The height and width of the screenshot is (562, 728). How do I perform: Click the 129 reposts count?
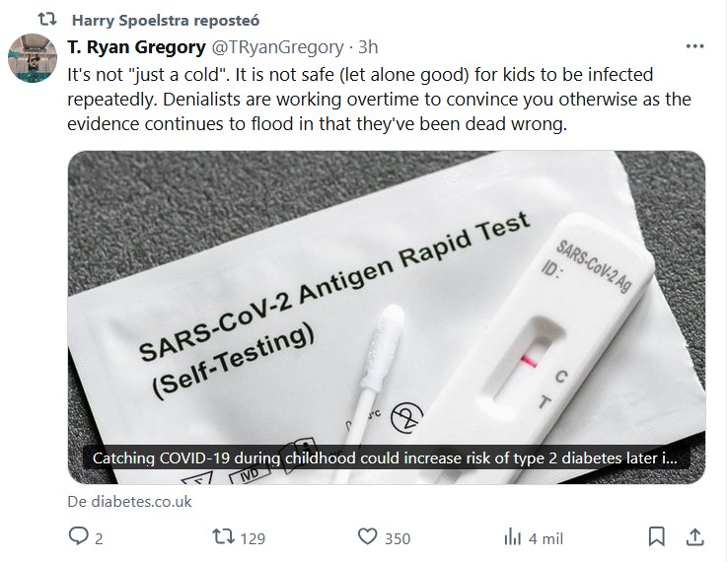pos(254,538)
